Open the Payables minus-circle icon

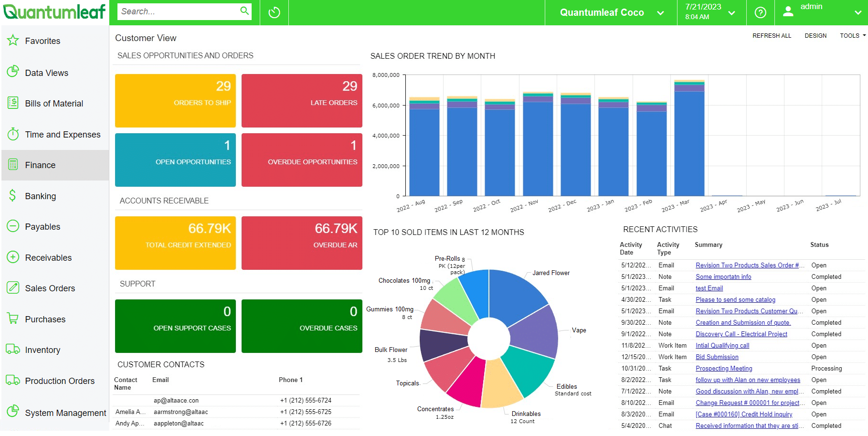13,226
